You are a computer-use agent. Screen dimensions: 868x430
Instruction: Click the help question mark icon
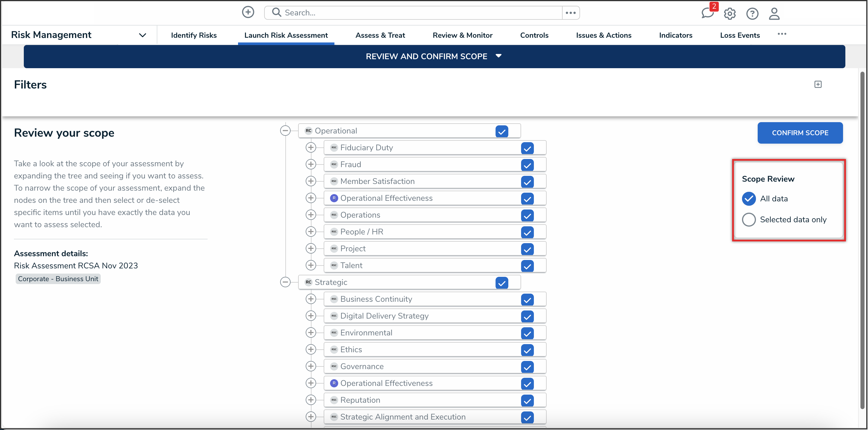tap(752, 14)
